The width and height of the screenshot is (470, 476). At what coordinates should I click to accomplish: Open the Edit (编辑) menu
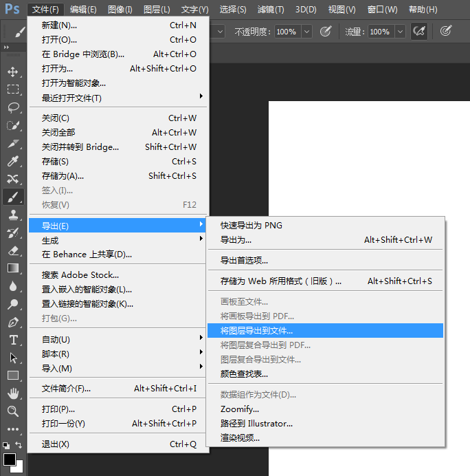(83, 10)
